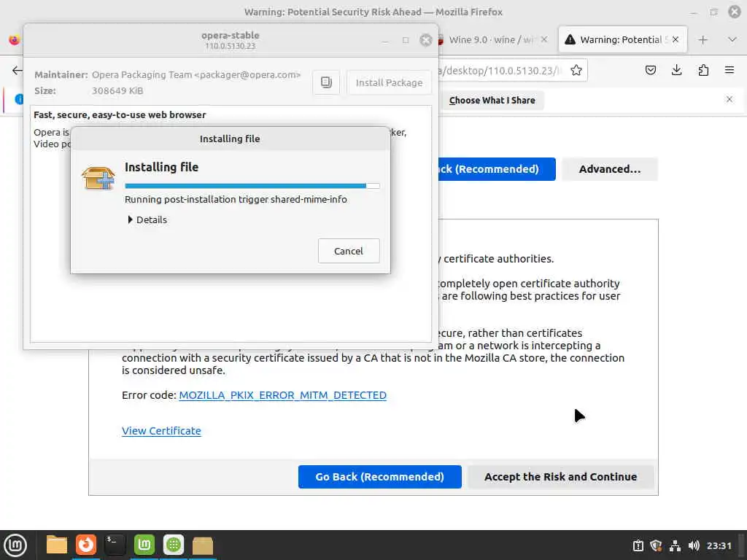The width and height of the screenshot is (747, 560).
Task: Click the version number 110.0.5130.23 in the opera-stable title bar
Action: 230,46
